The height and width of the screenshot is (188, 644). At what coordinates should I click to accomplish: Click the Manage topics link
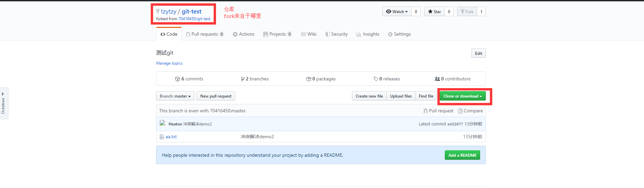click(169, 63)
